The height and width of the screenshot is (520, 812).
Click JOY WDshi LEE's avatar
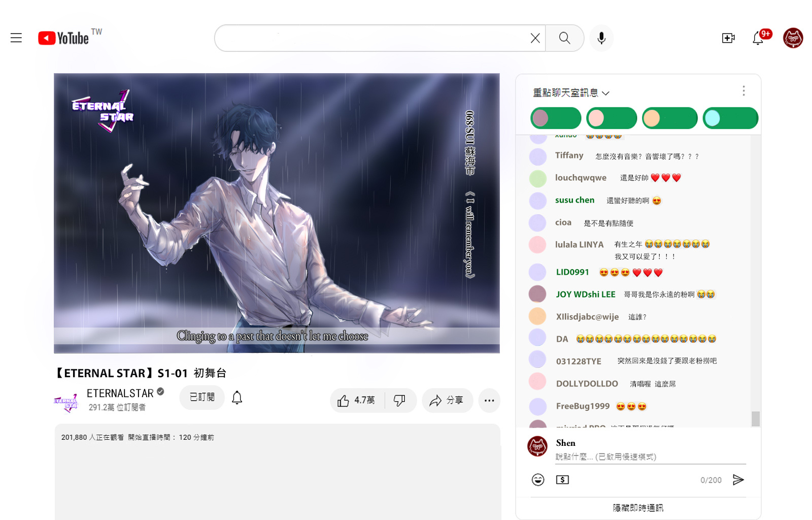[x=538, y=294]
